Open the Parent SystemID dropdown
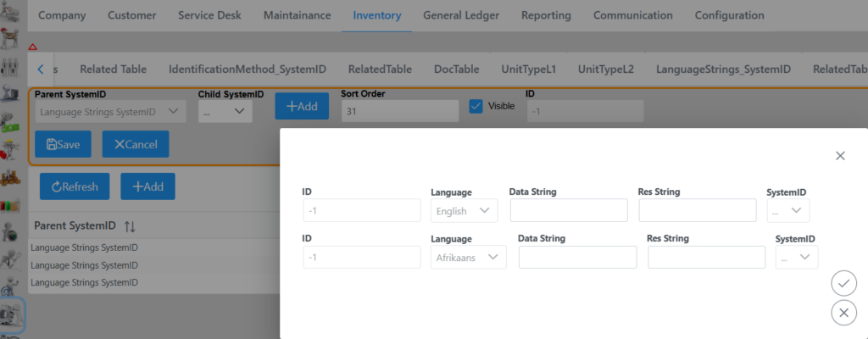 [x=110, y=111]
